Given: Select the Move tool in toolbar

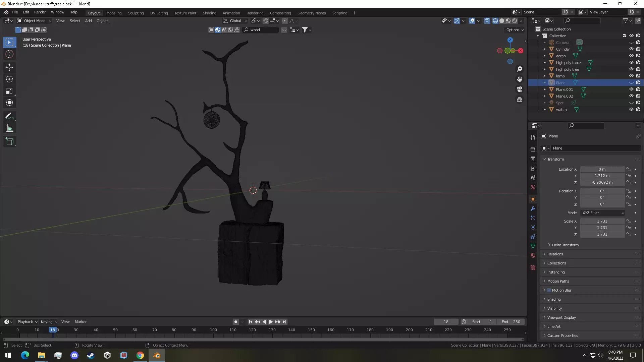Looking at the screenshot, I should coord(9,67).
